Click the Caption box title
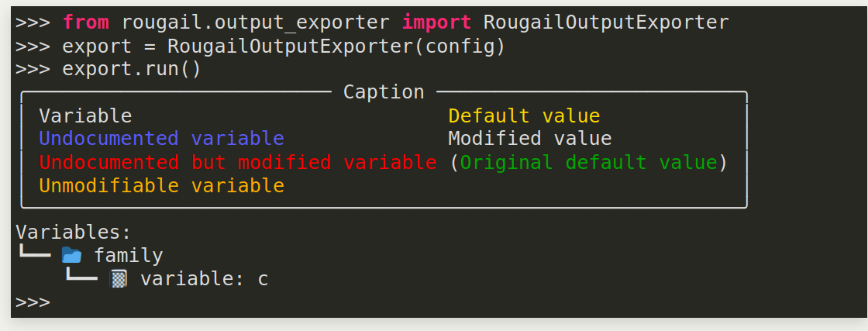The image size is (868, 331). coord(384,92)
